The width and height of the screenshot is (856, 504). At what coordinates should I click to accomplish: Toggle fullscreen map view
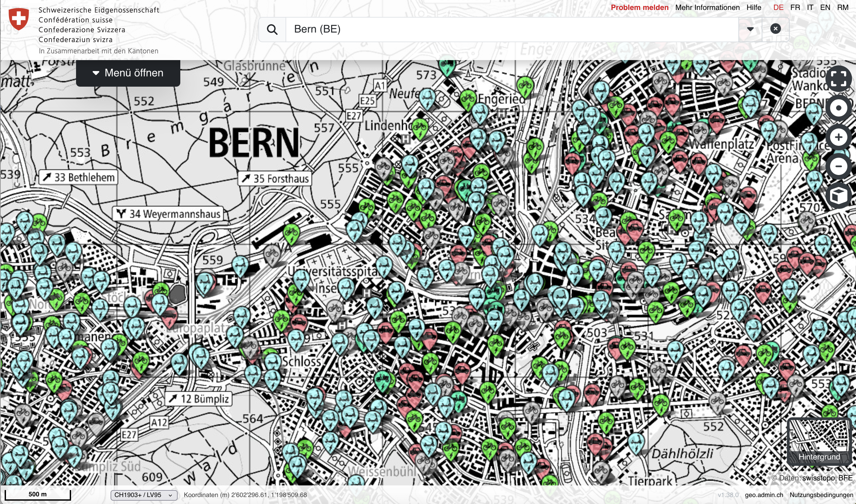coord(838,79)
